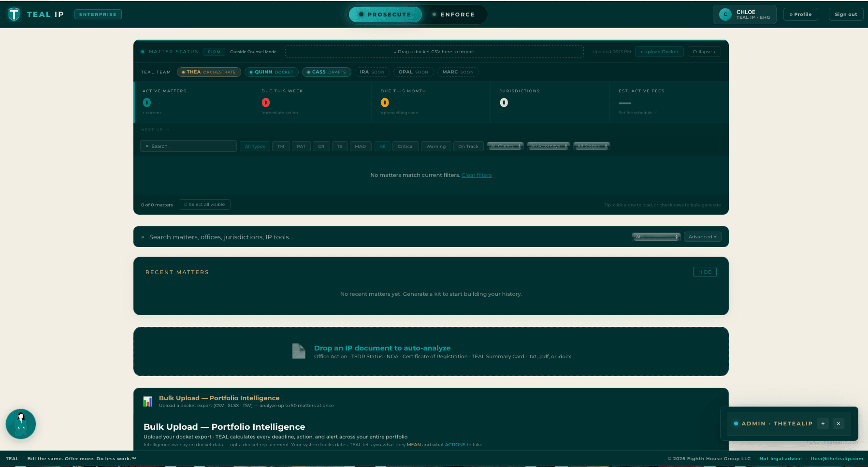Expand the Advanced search options
The width and height of the screenshot is (868, 467).
point(703,237)
